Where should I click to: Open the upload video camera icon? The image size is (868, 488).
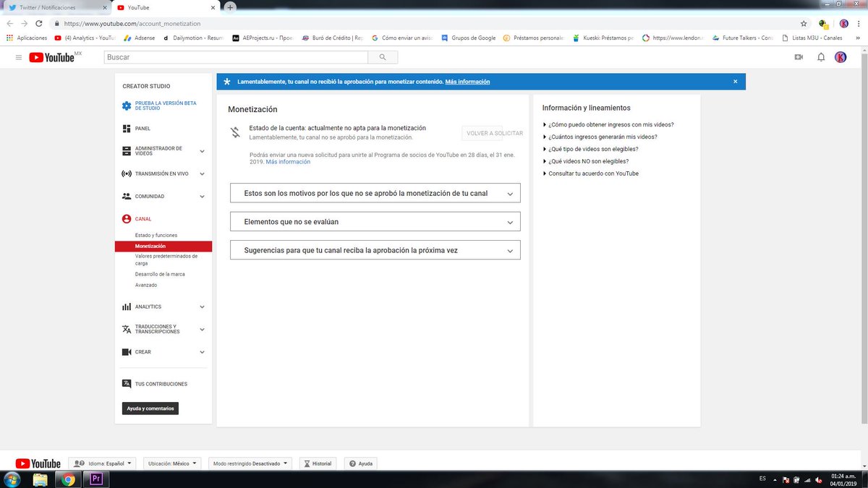click(x=799, y=57)
